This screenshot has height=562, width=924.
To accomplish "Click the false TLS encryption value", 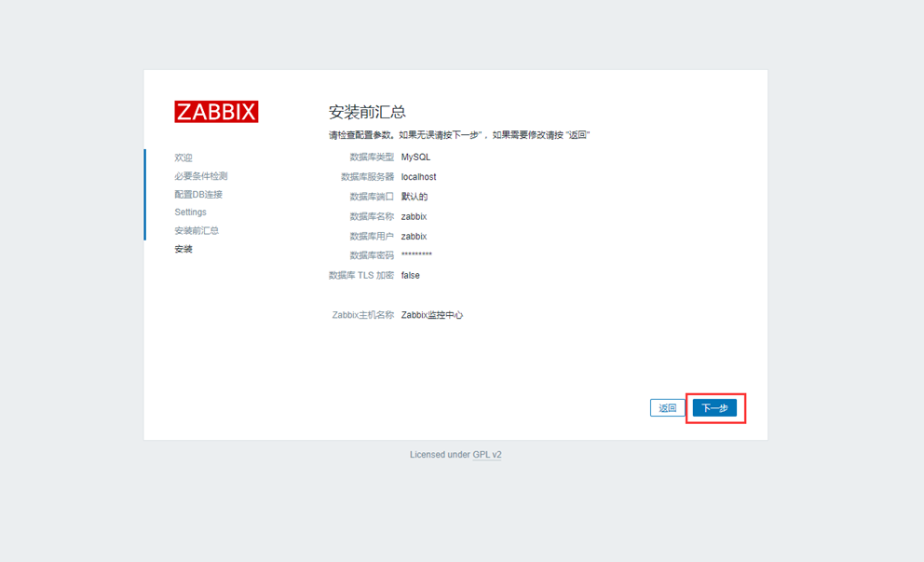I will click(411, 275).
